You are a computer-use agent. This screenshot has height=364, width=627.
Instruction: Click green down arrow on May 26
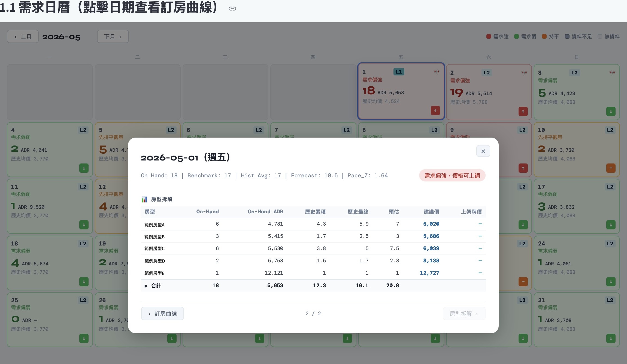172,338
